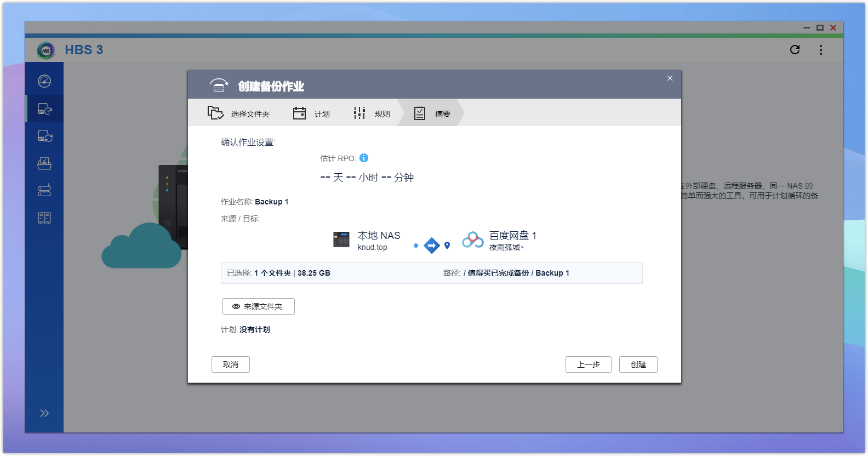View source folders via 来源文件夹 button
868x456 pixels.
coord(258,306)
